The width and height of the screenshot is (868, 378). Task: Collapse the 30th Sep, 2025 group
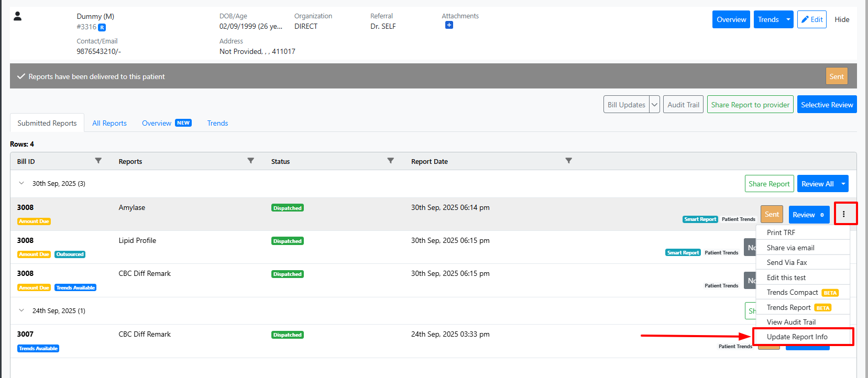[x=21, y=183]
